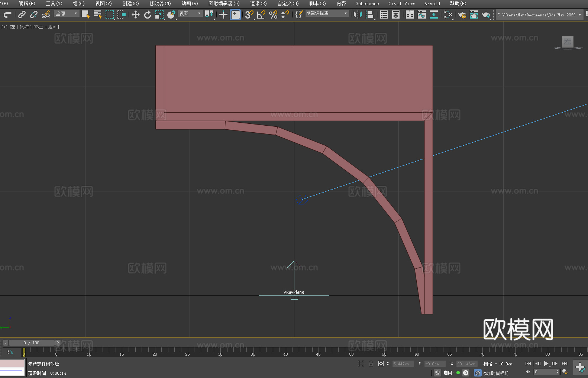
Task: Open the 工具(T) menu
Action: pyautogui.click(x=54, y=3)
